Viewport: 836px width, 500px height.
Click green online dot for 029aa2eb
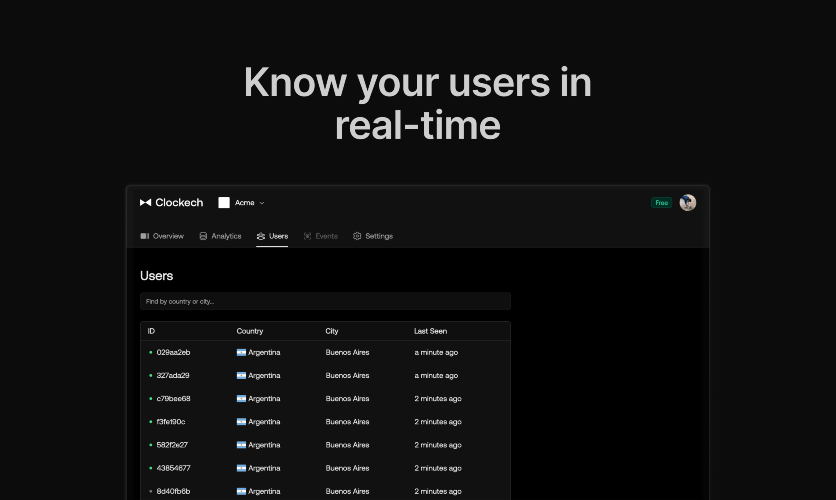click(x=150, y=352)
